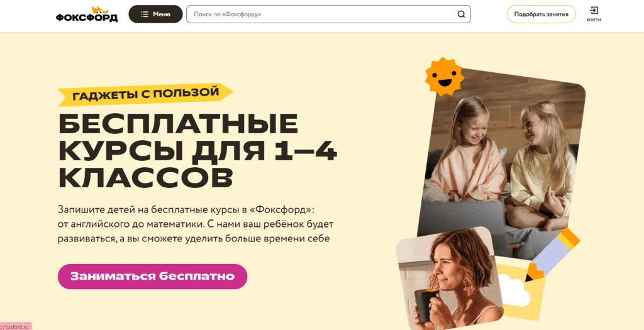644x330 pixels.
Task: Click the foxford.ru status bar link
Action: pos(16,326)
